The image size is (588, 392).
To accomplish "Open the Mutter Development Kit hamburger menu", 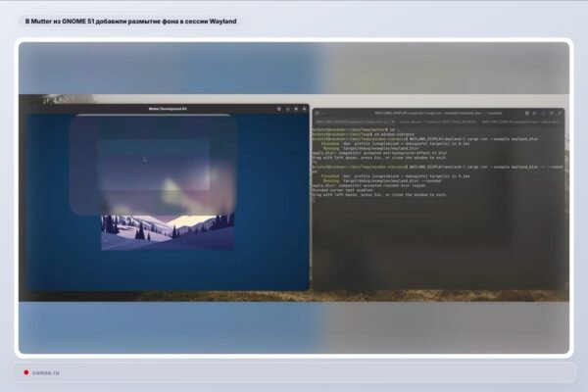I will coord(279,109).
